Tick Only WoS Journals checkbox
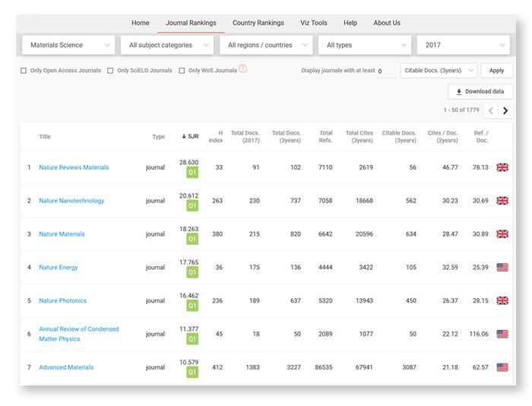The height and width of the screenshot is (406, 532). pyautogui.click(x=182, y=71)
